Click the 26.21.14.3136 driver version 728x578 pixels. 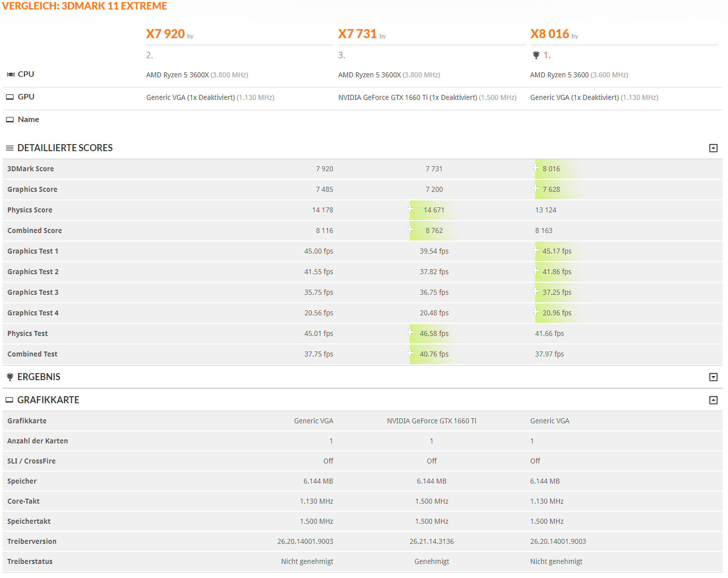point(432,541)
